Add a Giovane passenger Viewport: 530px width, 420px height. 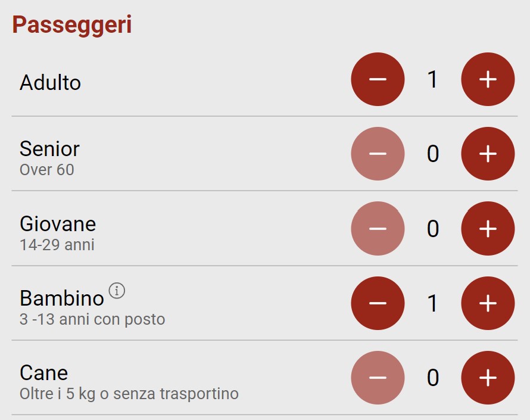[488, 228]
